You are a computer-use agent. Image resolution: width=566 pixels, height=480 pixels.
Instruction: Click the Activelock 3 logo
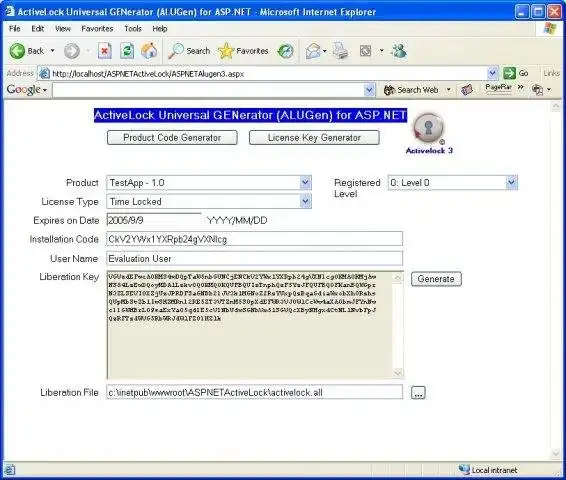tap(429, 134)
